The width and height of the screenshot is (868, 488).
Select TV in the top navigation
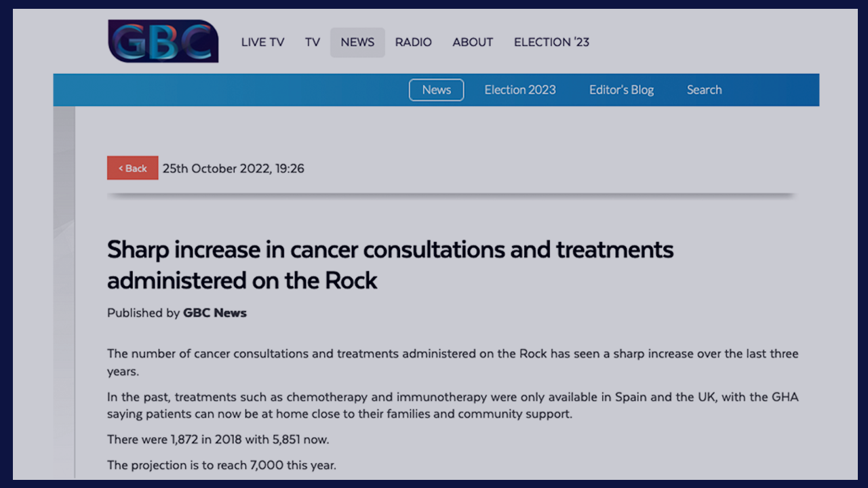pos(312,42)
